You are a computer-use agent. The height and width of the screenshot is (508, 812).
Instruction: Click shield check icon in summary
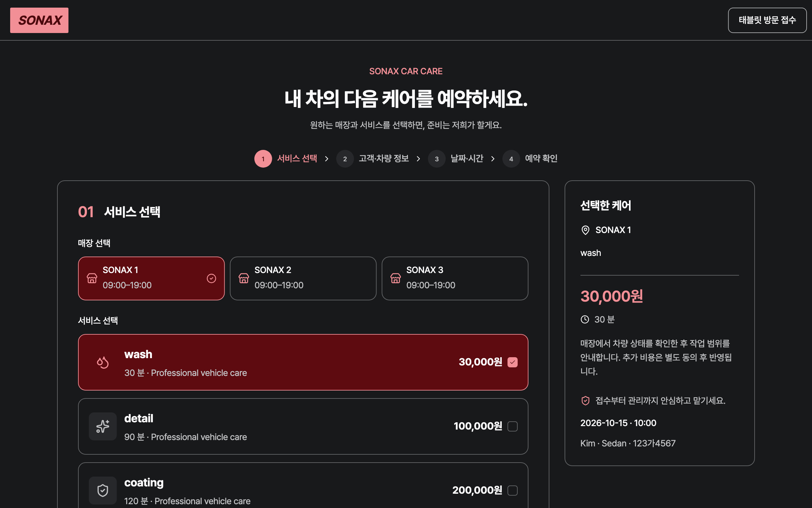click(585, 400)
